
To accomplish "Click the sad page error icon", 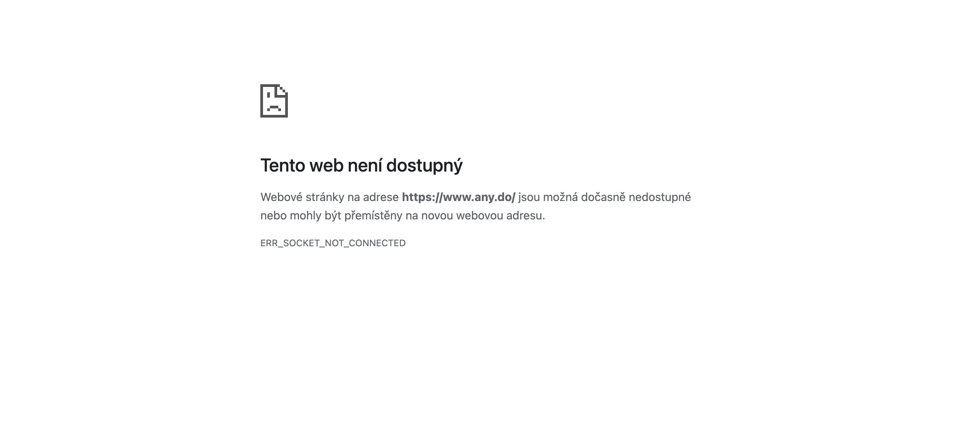I will coord(274,101).
